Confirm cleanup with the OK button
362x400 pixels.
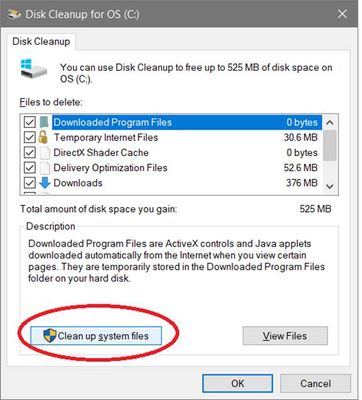coord(238,383)
